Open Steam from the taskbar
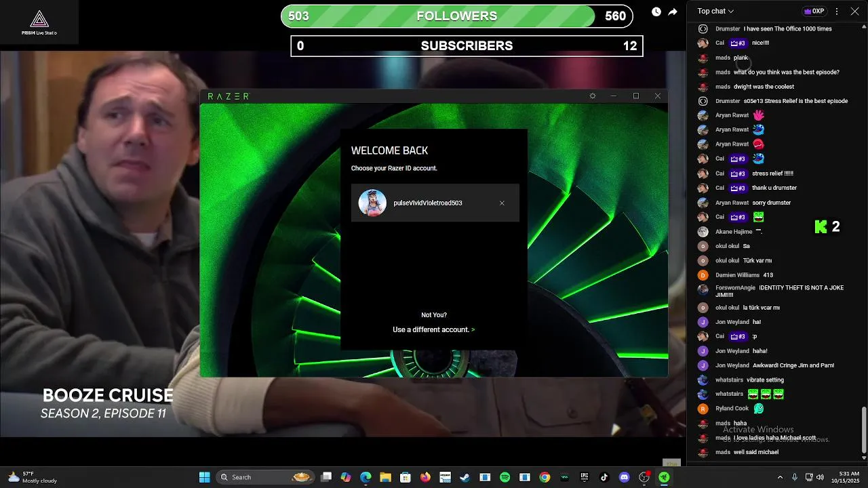Image resolution: width=868 pixels, height=488 pixels. pyautogui.click(x=465, y=477)
